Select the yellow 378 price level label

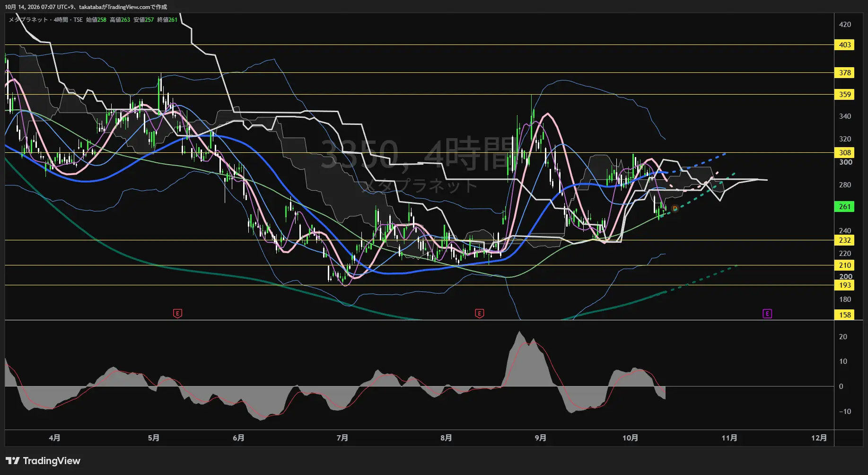coord(845,73)
